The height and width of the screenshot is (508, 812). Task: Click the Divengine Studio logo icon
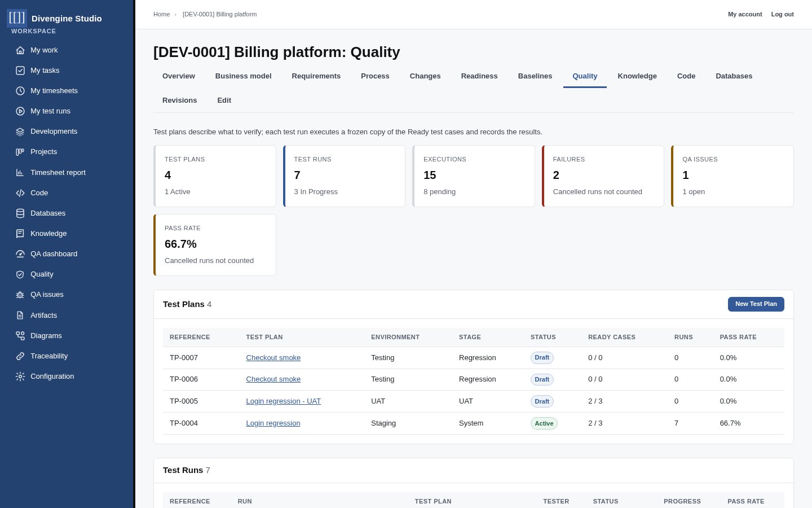17,18
